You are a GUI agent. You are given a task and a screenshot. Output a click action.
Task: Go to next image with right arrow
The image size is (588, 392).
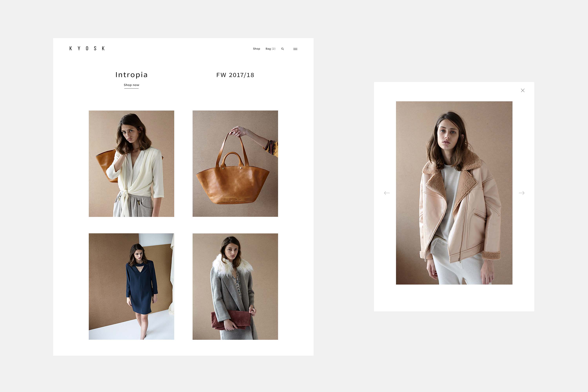[522, 193]
